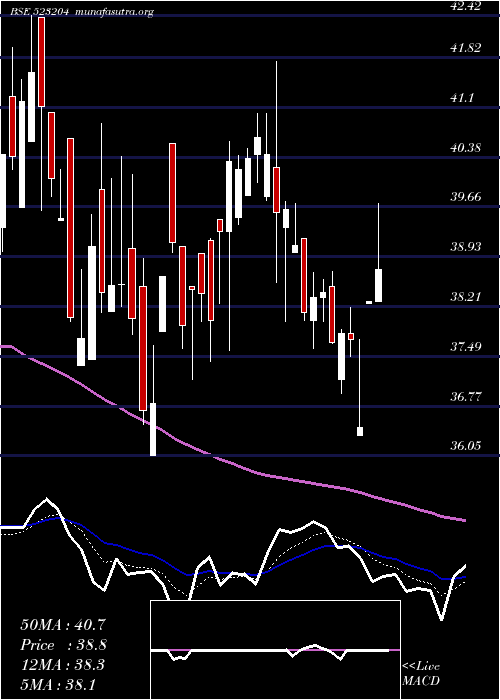Screen dimensions: 500x700
Task: Click the 36.77 price axis label
Action: 465,396
